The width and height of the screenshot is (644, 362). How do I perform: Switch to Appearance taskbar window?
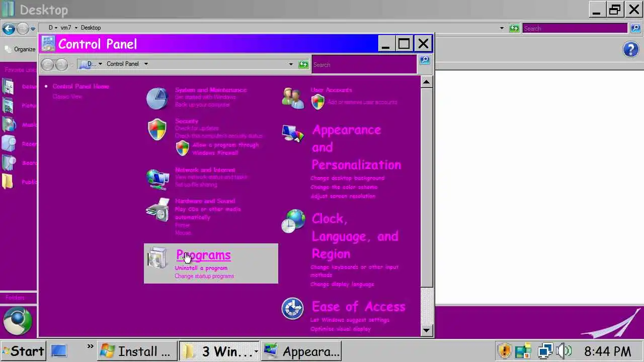click(301, 351)
